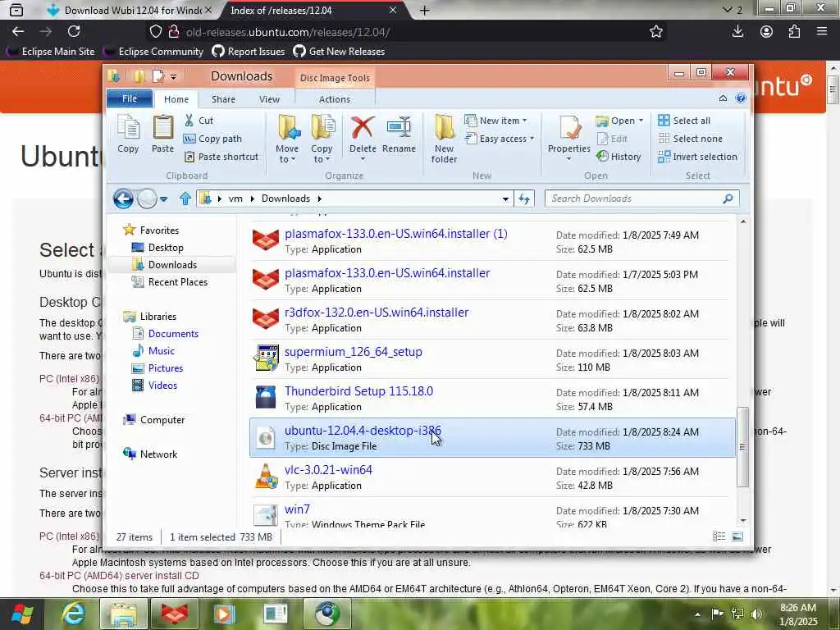Open Windows Start menu
840x630 pixels.
tap(22, 614)
